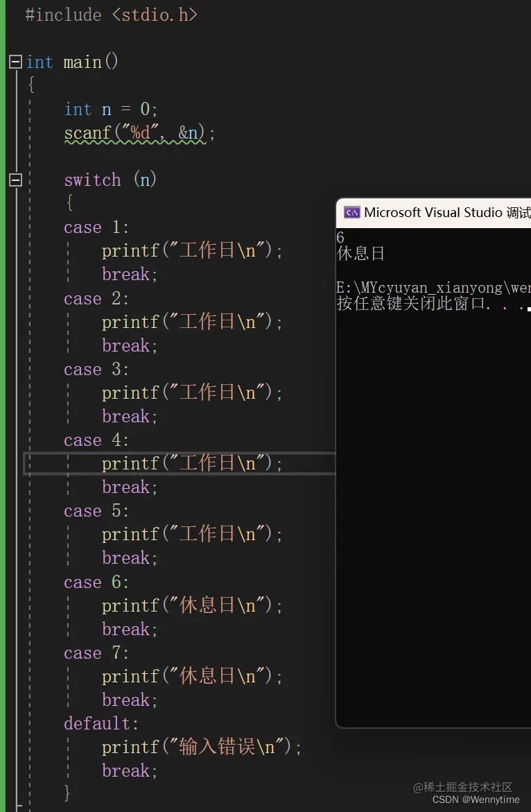
Task: Click the case 2: label
Action: [x=96, y=299]
